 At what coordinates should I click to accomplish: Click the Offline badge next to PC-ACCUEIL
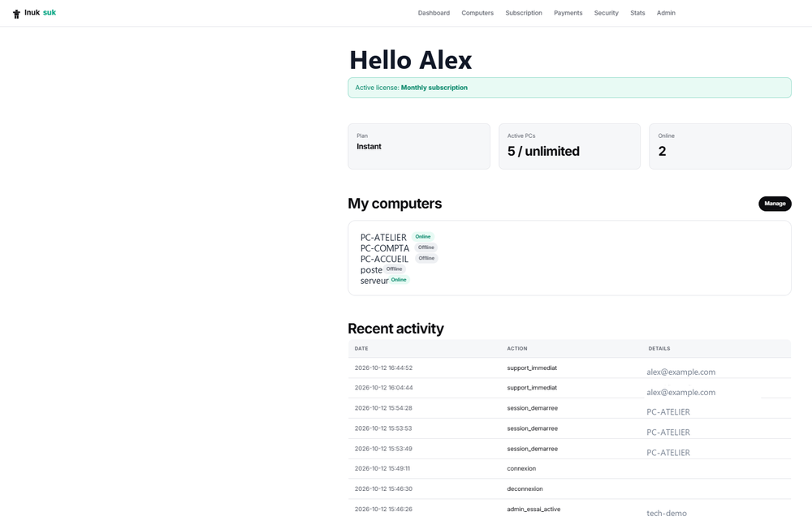427,258
